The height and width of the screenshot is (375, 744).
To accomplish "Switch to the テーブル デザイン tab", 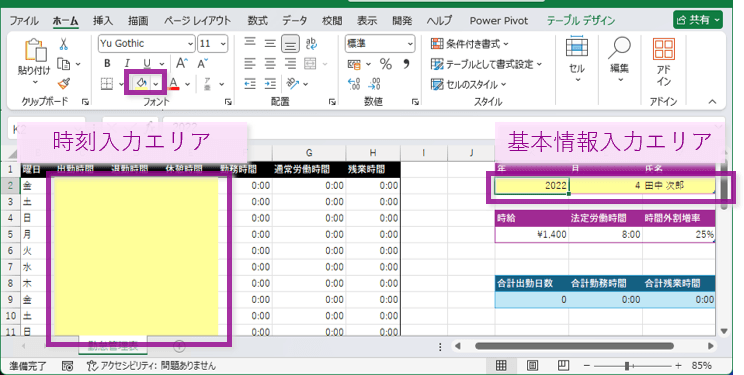I will pyautogui.click(x=581, y=20).
